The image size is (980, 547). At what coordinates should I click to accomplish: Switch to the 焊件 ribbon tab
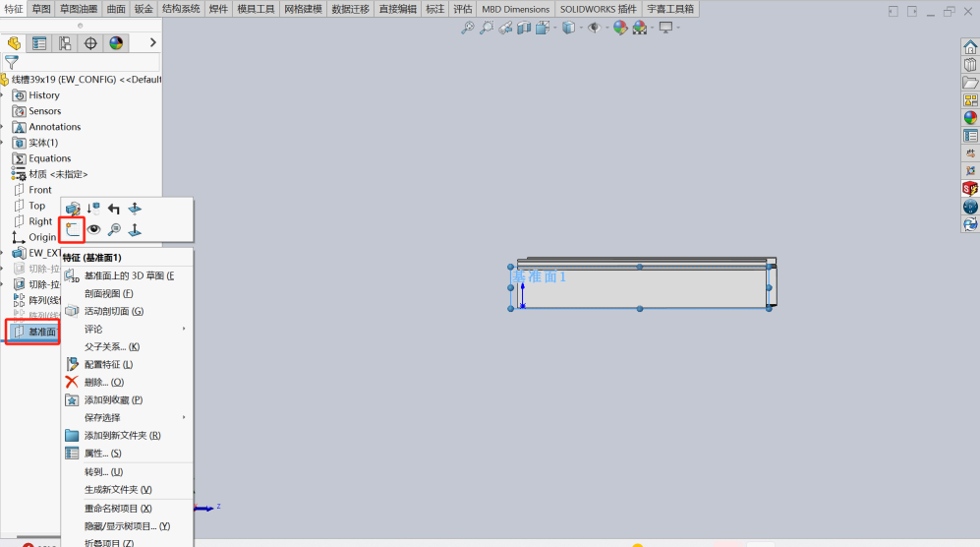219,9
